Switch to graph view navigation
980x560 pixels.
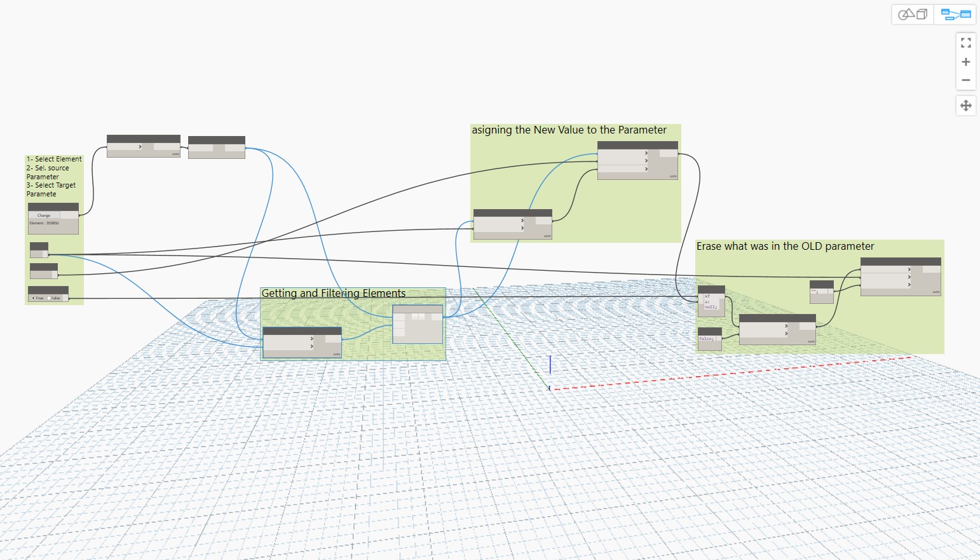[955, 14]
